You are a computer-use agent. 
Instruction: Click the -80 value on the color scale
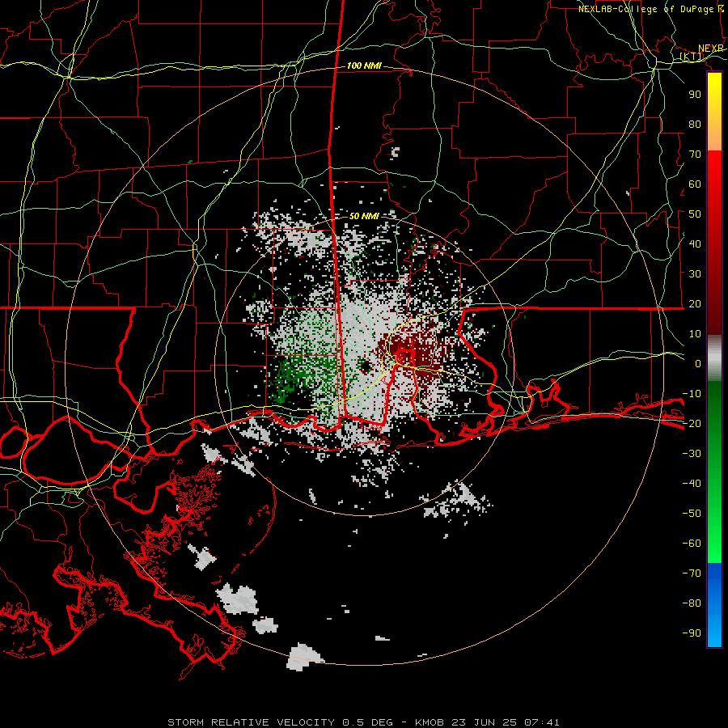692,603
